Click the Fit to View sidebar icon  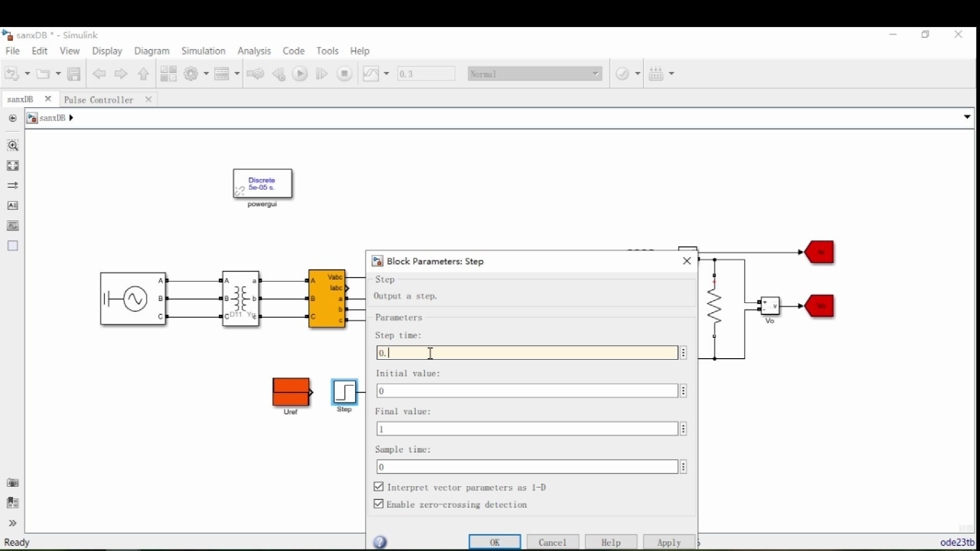pyautogui.click(x=13, y=166)
